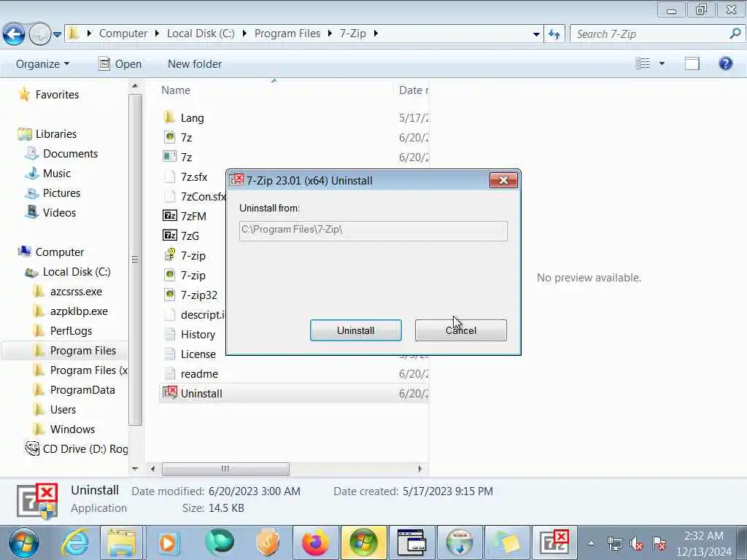Screen dimensions: 747x560
Task: Launch Internet Explorer from the taskbar
Action: pyautogui.click(x=75, y=542)
